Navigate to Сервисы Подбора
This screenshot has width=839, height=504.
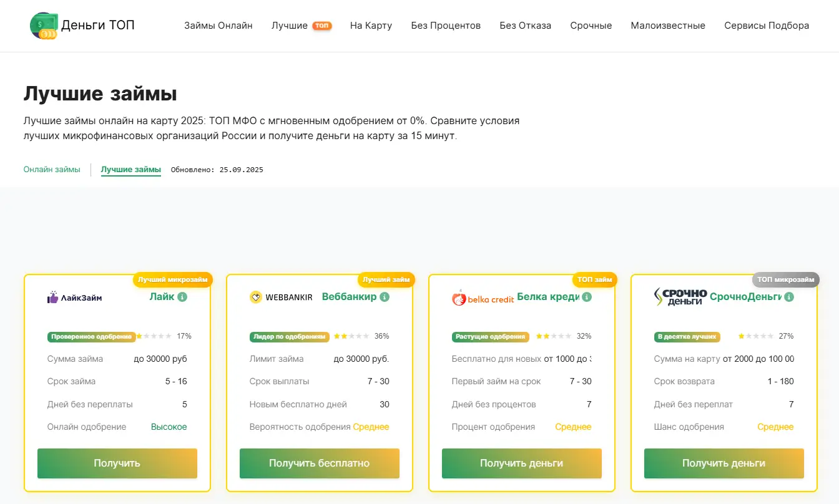[767, 26]
